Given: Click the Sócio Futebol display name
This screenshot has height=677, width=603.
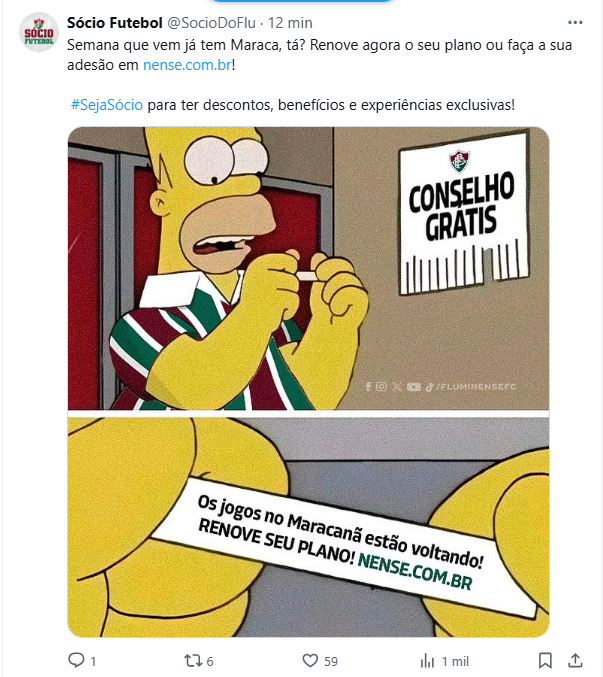Looking at the screenshot, I should (115, 22).
